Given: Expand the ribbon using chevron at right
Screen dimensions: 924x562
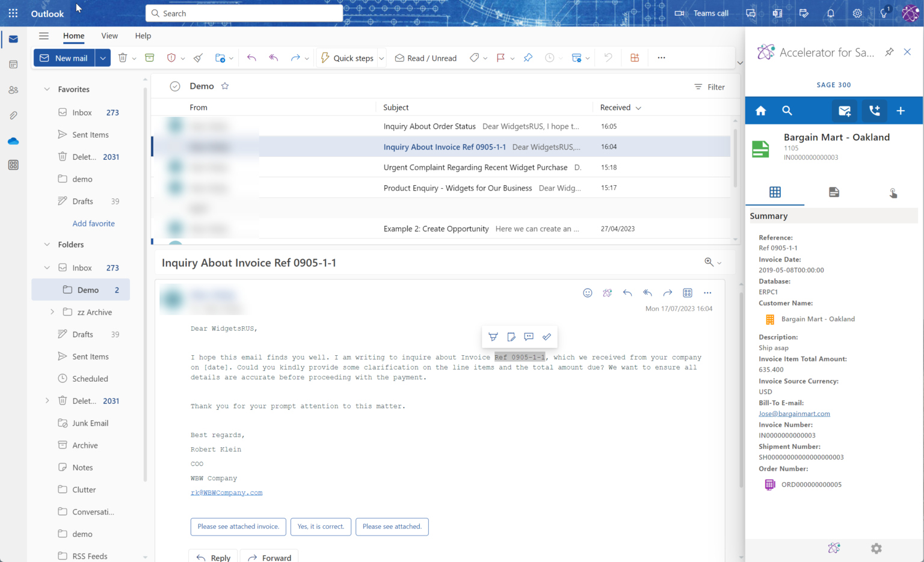Looking at the screenshot, I should pyautogui.click(x=740, y=63).
